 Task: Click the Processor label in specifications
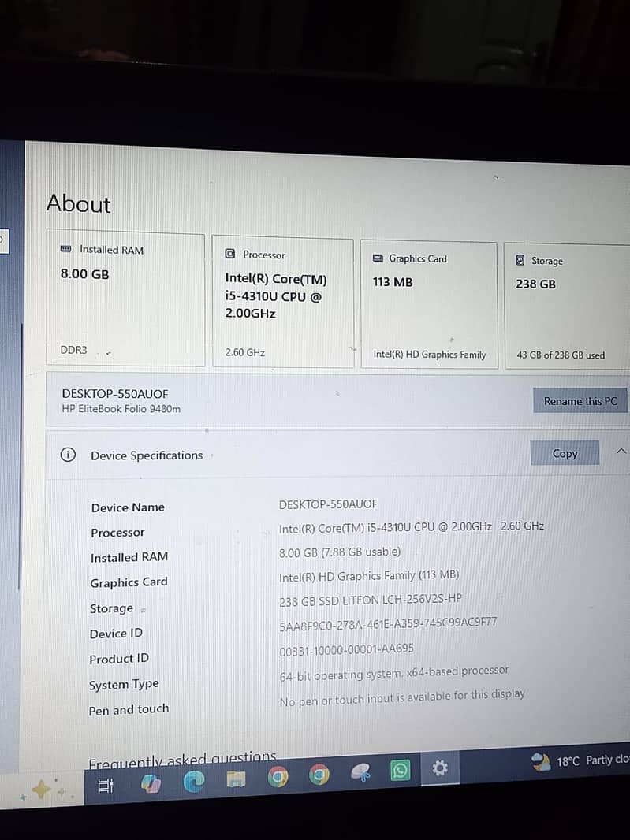(117, 533)
